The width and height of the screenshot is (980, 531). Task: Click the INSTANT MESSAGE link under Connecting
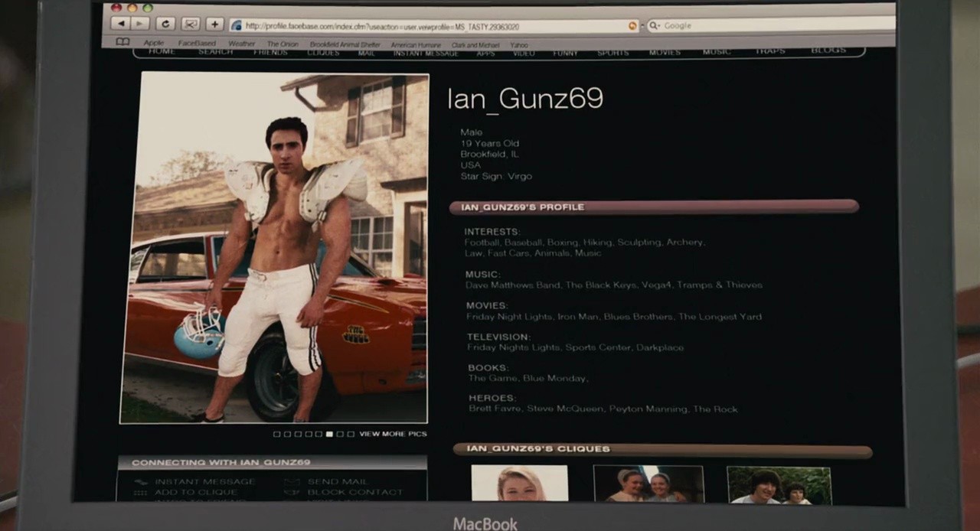tap(205, 482)
